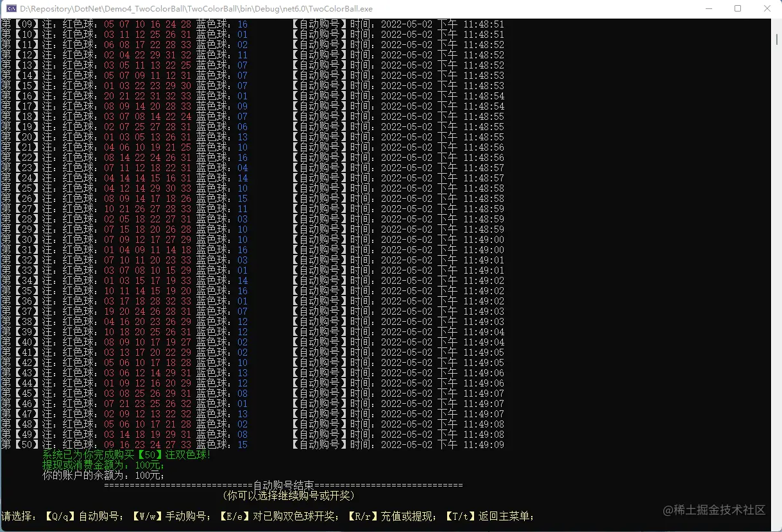Click row 第【09】注 ticket line
Viewport: 782px width, 532px height.
tap(253, 24)
